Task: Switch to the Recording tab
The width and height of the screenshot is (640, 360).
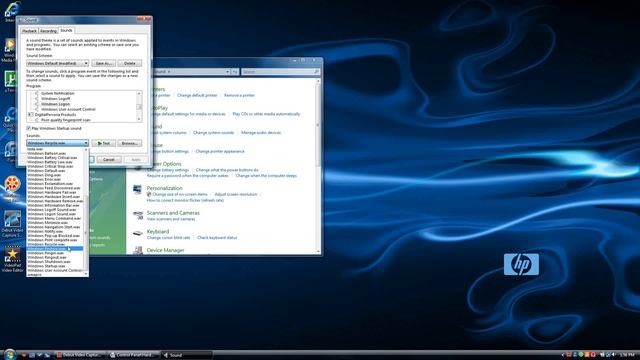Action: tap(48, 31)
